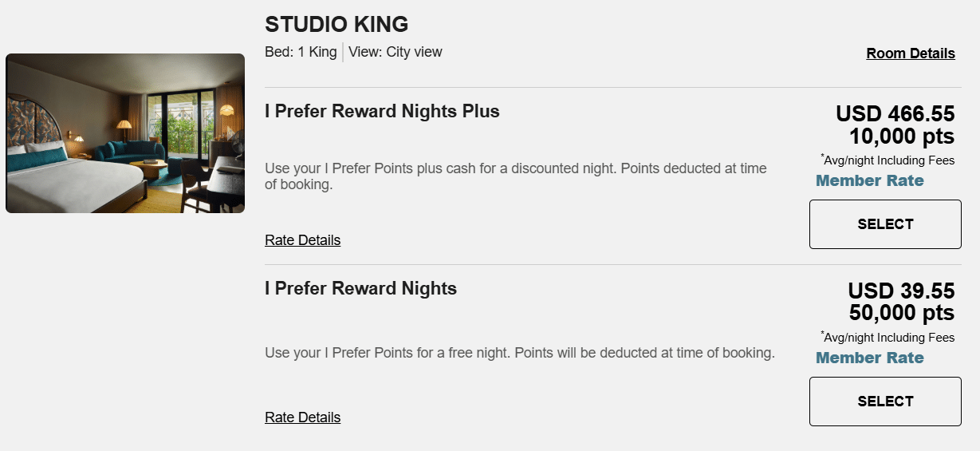
Task: Click the I Prefer Reward Nights Plus title
Action: click(x=382, y=111)
